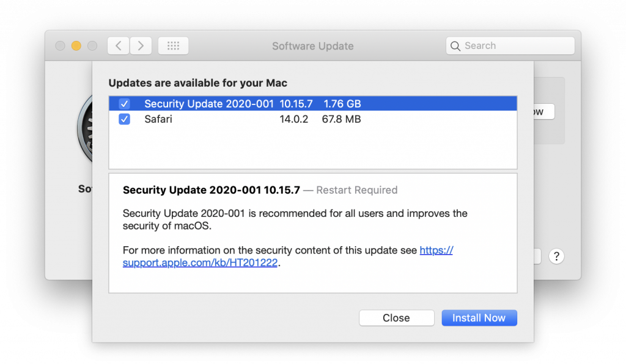Select the Safari update name in list

click(158, 119)
